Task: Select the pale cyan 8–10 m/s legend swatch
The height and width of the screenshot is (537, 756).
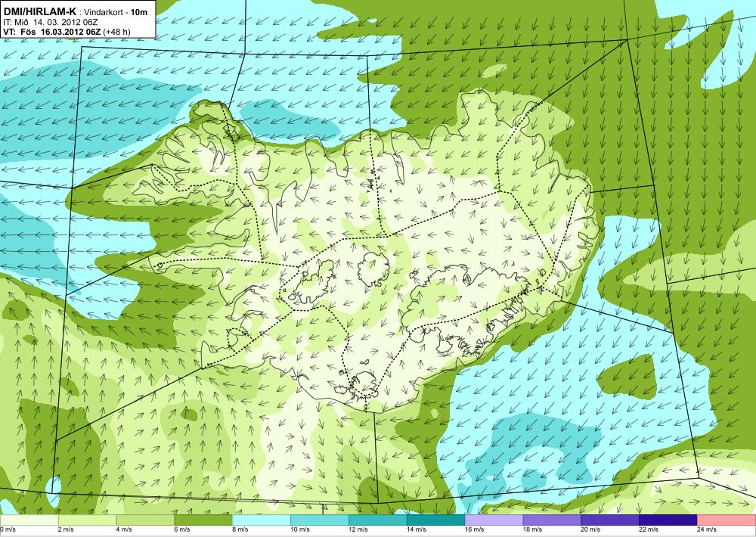Action: (x=262, y=520)
